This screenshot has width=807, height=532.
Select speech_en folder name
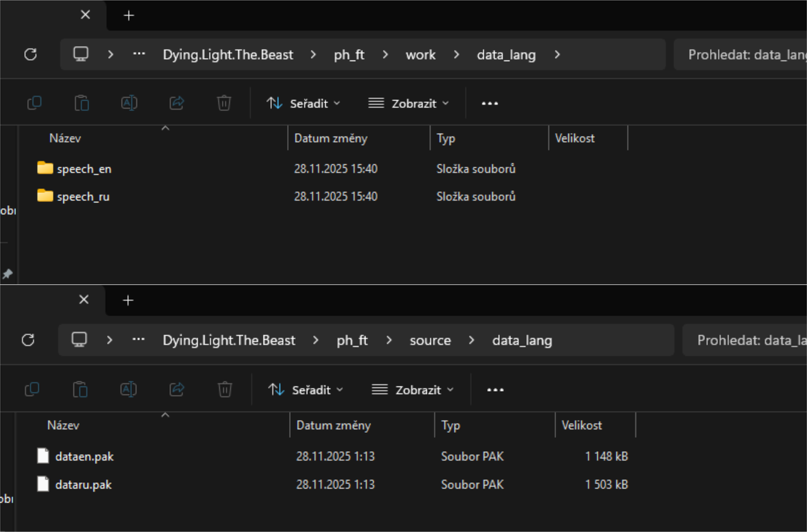click(84, 169)
